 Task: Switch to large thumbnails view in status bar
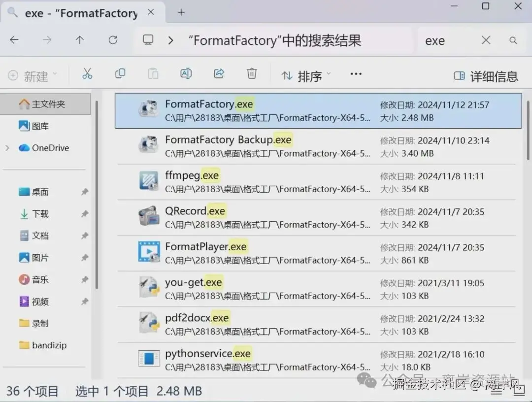coord(519,390)
